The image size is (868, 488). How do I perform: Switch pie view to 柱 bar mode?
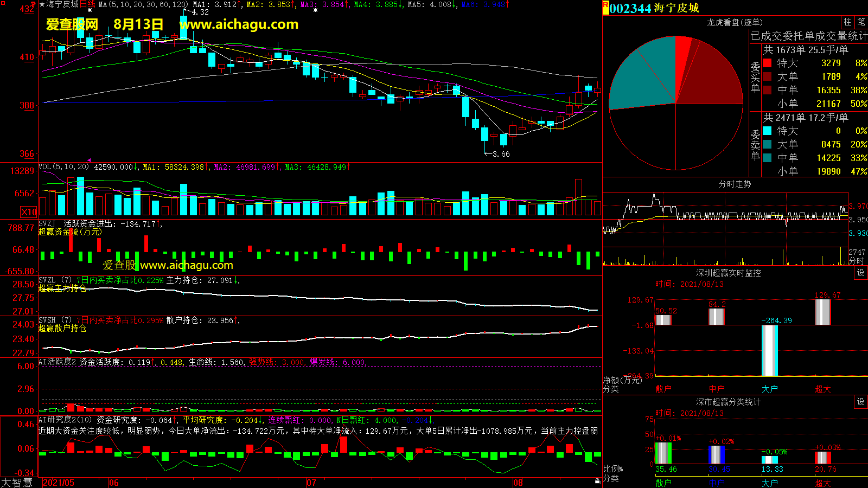tap(847, 22)
